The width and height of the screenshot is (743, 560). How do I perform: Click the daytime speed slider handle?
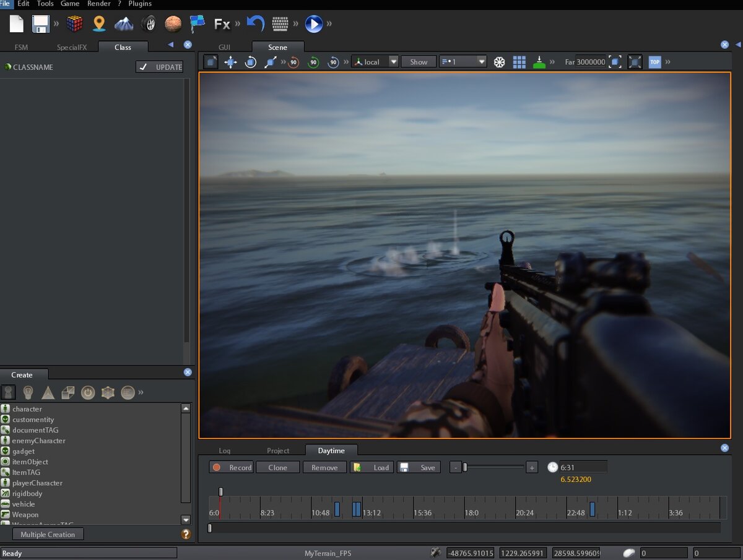(x=465, y=467)
